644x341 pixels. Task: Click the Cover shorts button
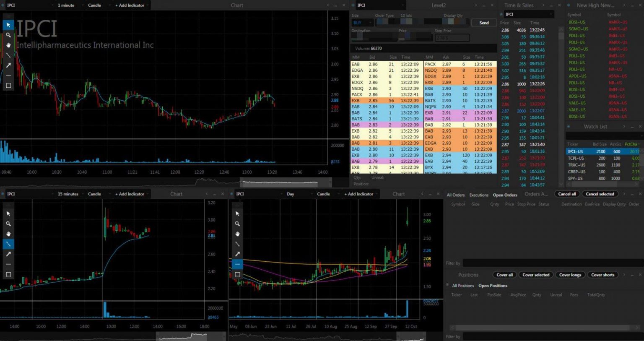click(x=602, y=275)
